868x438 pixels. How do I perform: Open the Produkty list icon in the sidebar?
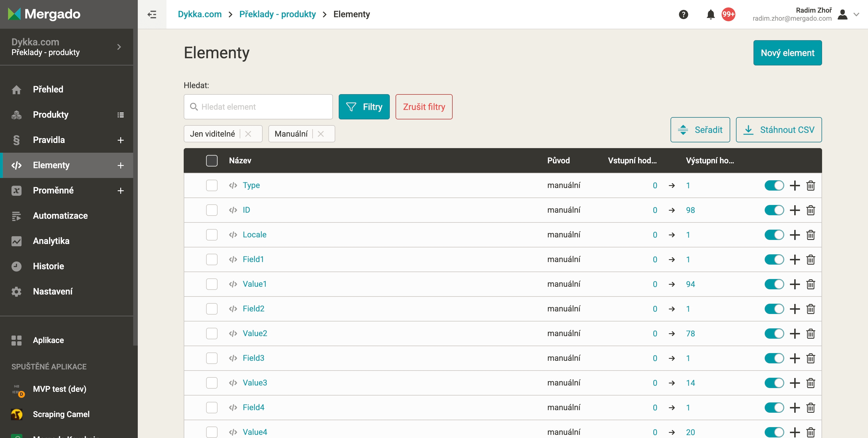(x=120, y=115)
